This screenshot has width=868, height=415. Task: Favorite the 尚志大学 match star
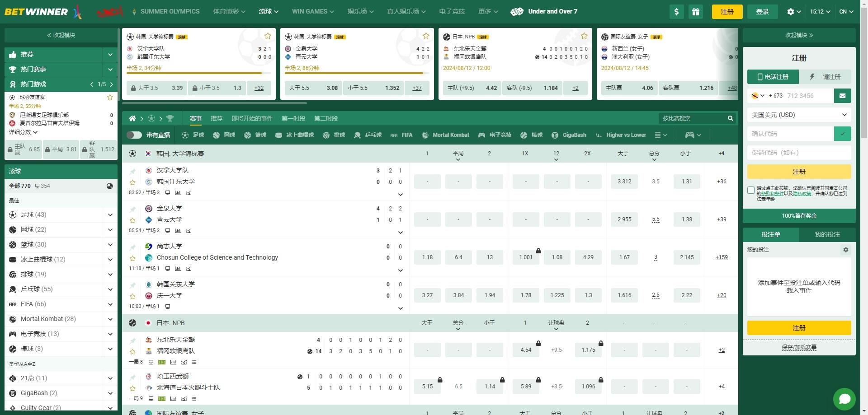(x=132, y=258)
